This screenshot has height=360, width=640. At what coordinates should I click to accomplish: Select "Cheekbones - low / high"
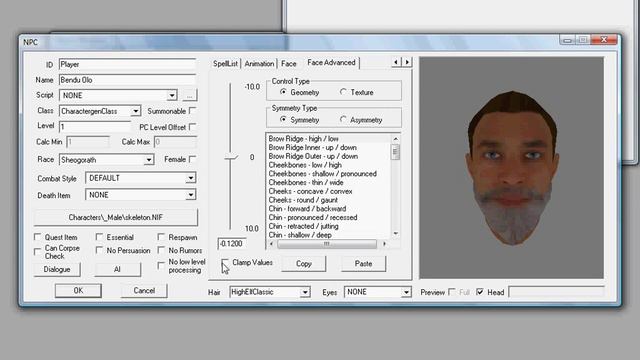[305, 165]
